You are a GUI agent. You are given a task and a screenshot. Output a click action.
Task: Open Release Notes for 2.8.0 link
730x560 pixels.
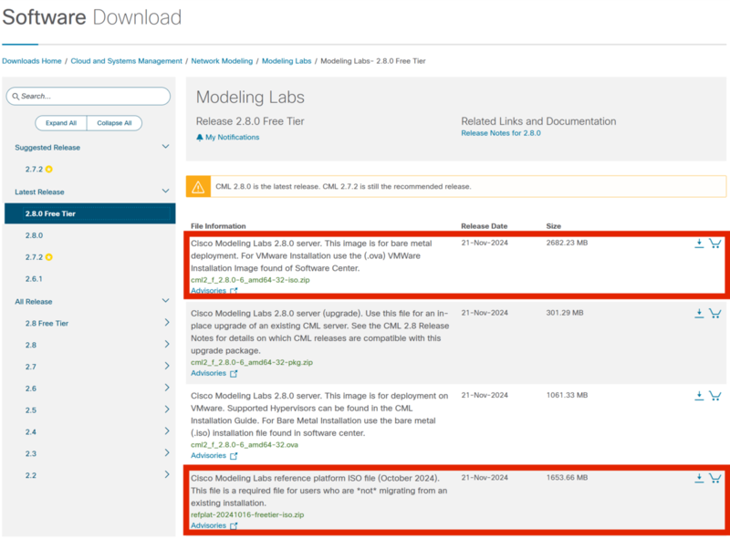pos(501,133)
